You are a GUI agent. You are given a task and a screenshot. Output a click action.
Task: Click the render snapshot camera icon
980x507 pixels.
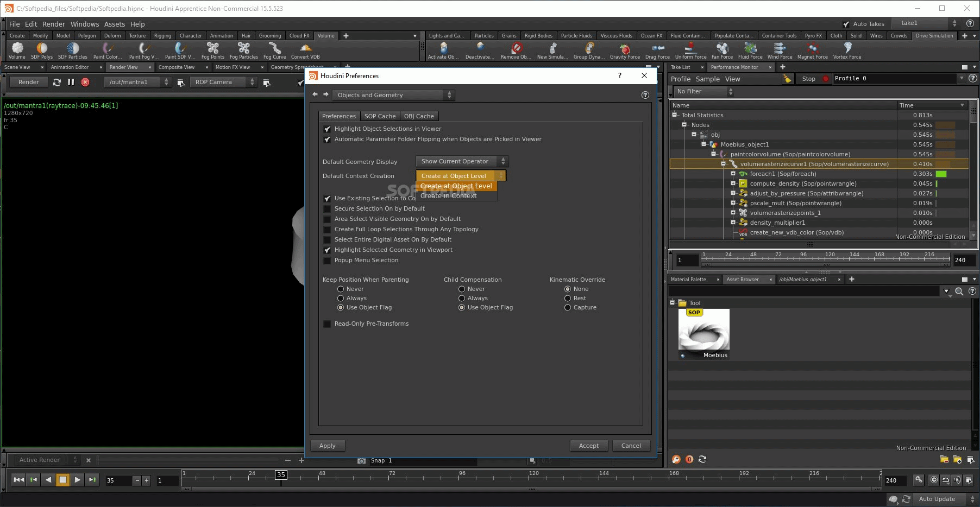point(362,460)
